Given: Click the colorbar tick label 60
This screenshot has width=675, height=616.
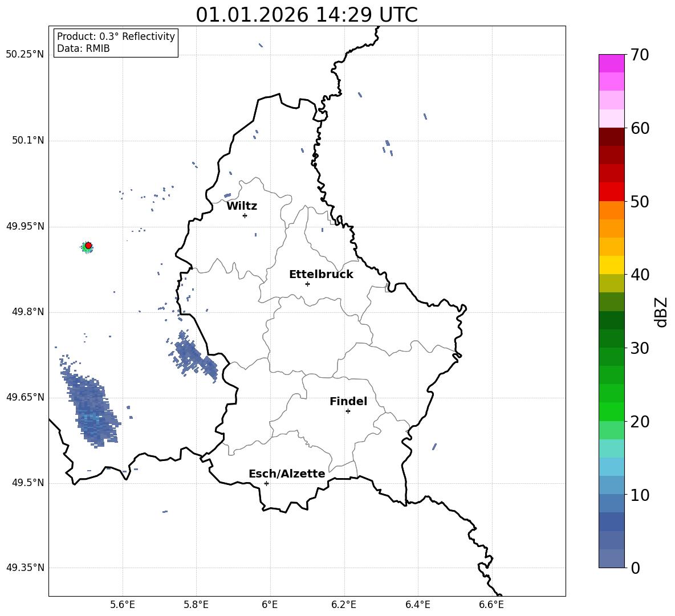Looking at the screenshot, I should tap(640, 128).
